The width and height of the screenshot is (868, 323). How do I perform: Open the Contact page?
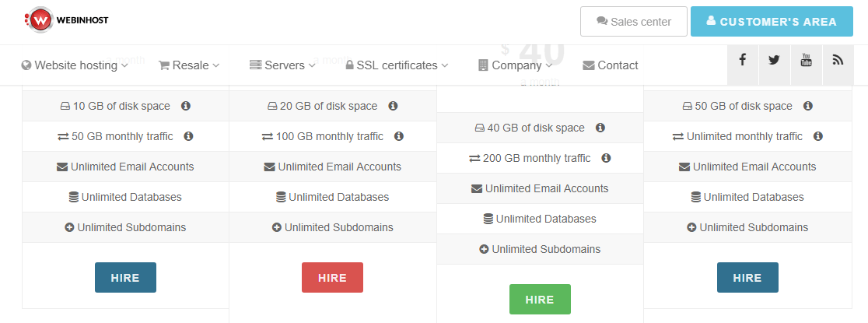click(611, 65)
